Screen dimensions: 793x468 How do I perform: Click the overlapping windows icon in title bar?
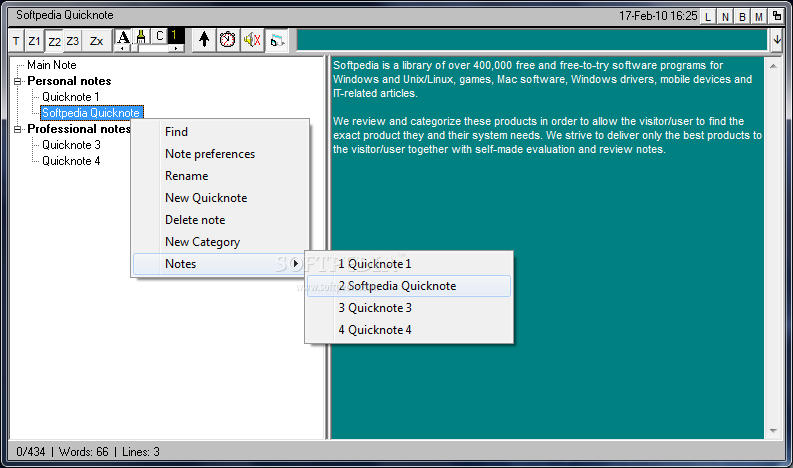coord(776,16)
